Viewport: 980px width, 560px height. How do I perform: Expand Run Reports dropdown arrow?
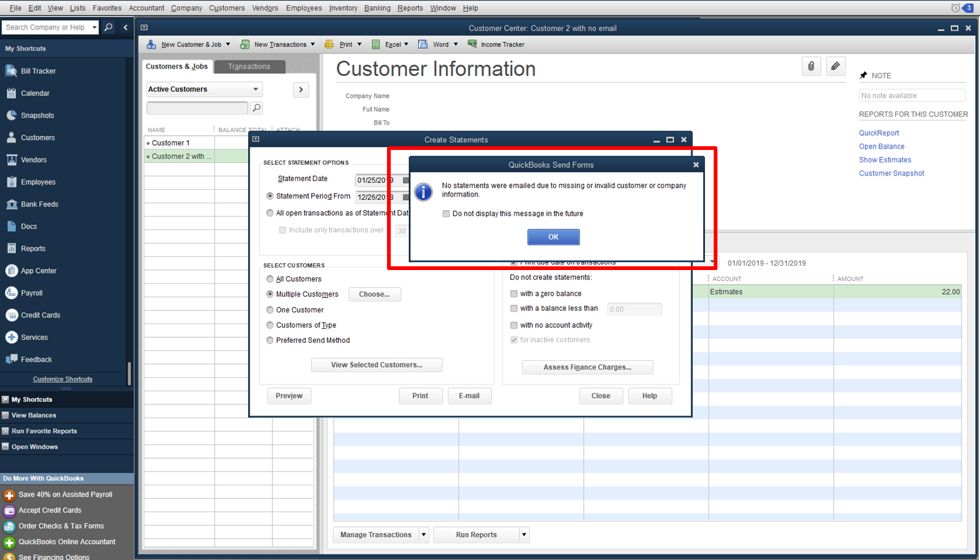(x=524, y=534)
